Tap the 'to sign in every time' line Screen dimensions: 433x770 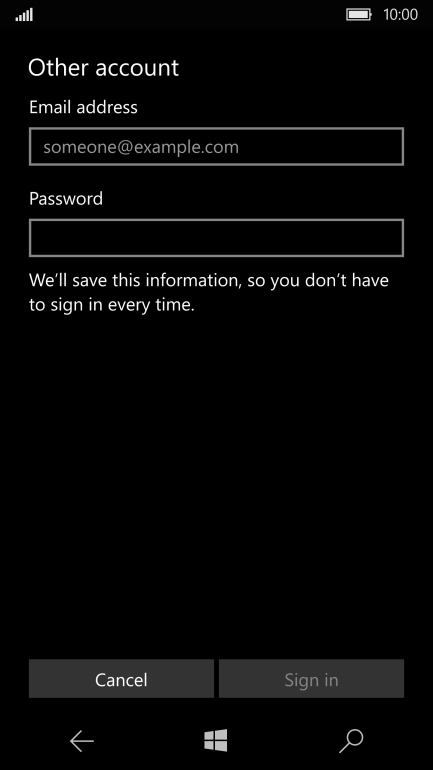(x=112, y=305)
